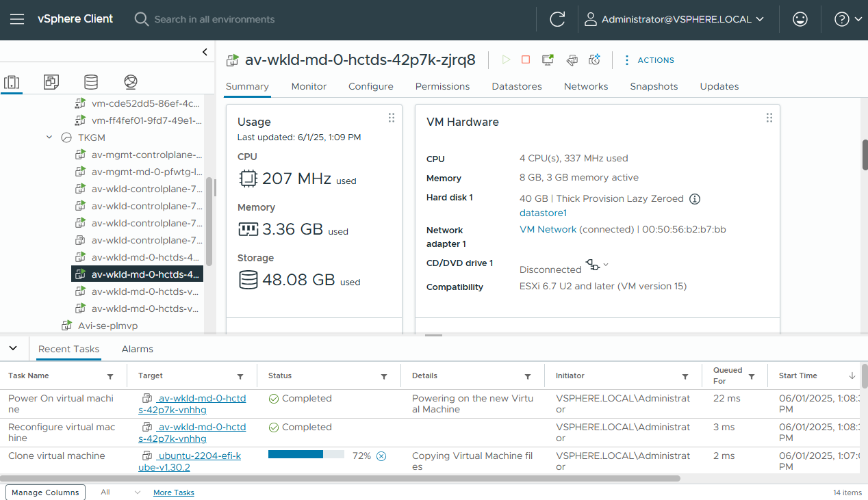Switch to the Datastores tab
This screenshot has width=868, height=500.
pos(517,86)
